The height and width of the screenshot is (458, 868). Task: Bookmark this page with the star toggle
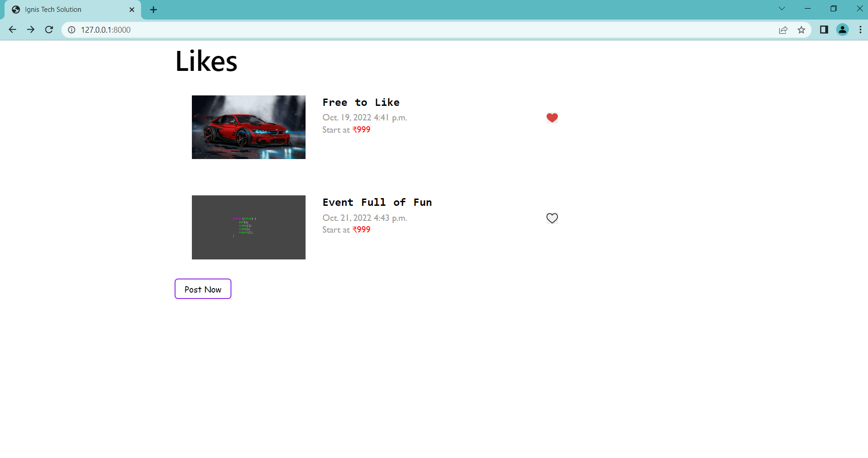(802, 30)
